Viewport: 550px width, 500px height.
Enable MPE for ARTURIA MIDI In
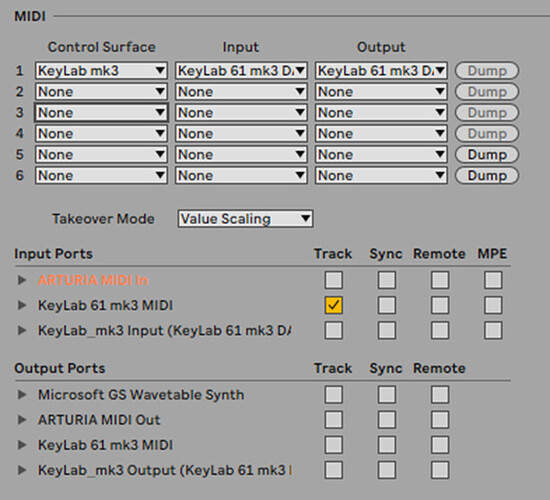493,280
